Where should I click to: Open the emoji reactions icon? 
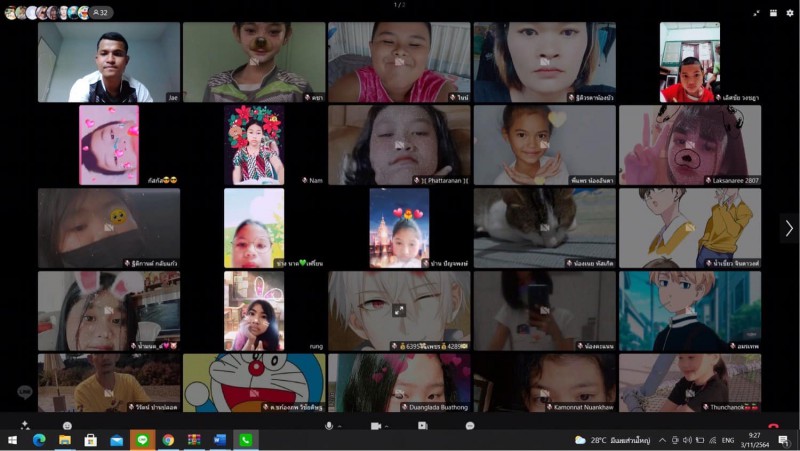67,426
